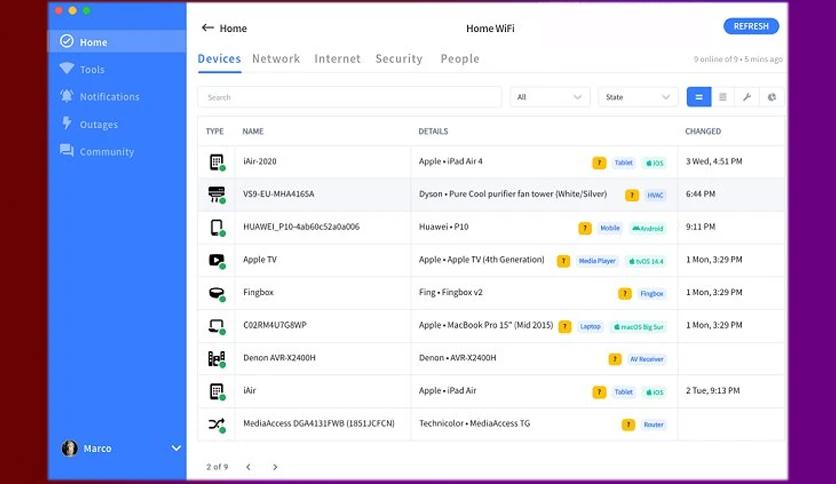Click the question badge on MediaAccess row
836x484 pixels.
click(x=629, y=424)
